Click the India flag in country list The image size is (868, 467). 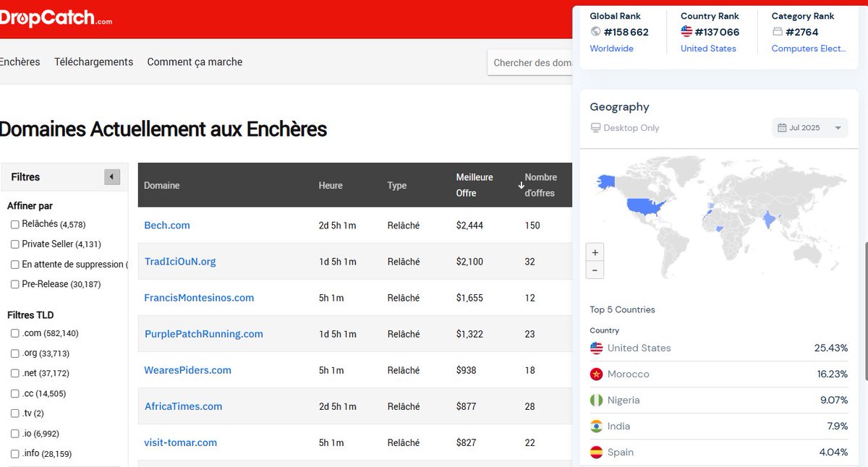click(x=597, y=427)
